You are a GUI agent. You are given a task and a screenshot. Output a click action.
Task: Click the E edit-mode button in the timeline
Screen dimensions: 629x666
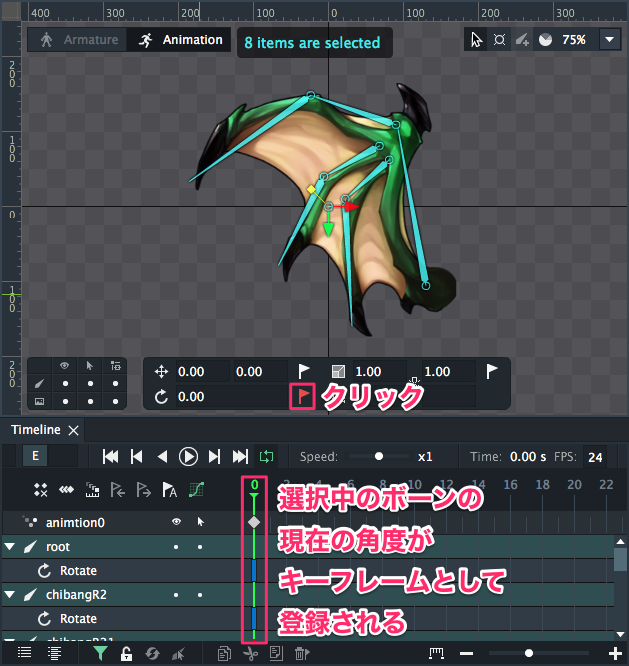(35, 456)
